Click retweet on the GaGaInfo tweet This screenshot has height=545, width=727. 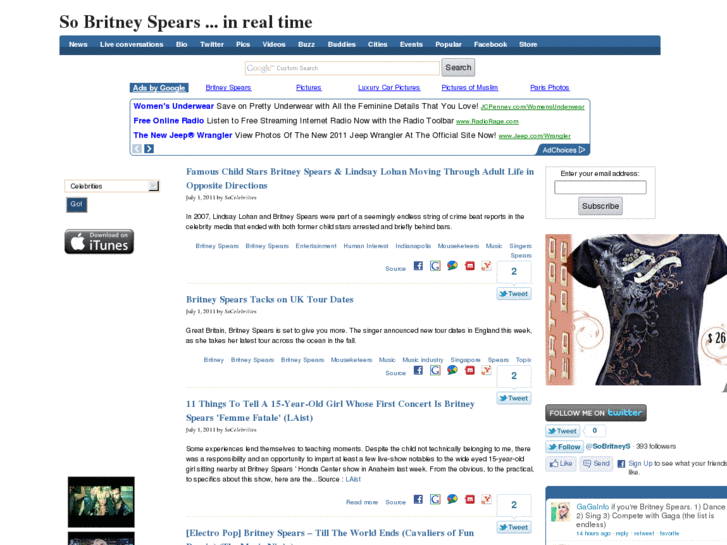pyautogui.click(x=644, y=533)
